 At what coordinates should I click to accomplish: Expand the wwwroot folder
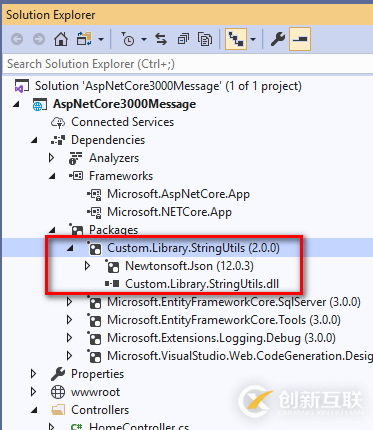[x=34, y=392]
